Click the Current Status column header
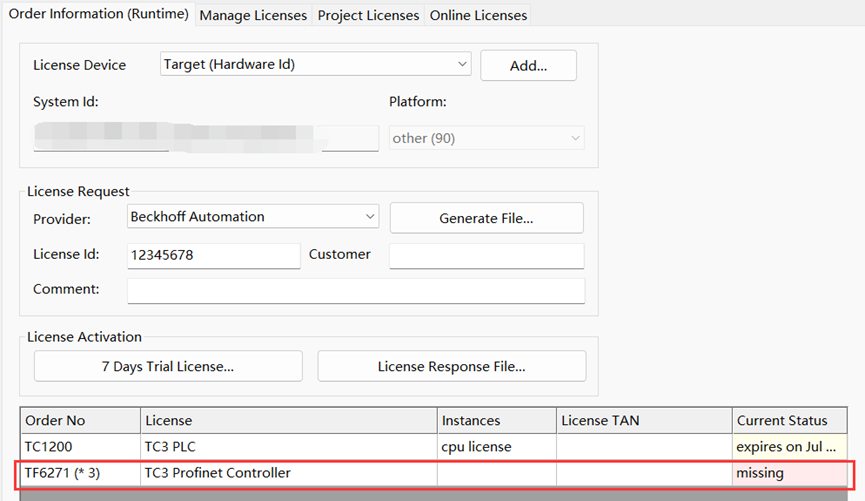Image resolution: width=865 pixels, height=501 pixels. 789,420
